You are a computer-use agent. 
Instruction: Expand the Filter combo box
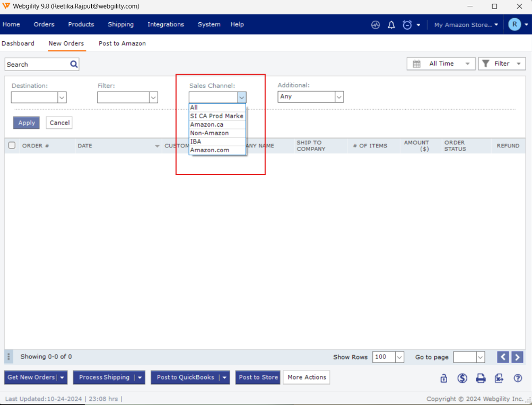click(x=153, y=98)
